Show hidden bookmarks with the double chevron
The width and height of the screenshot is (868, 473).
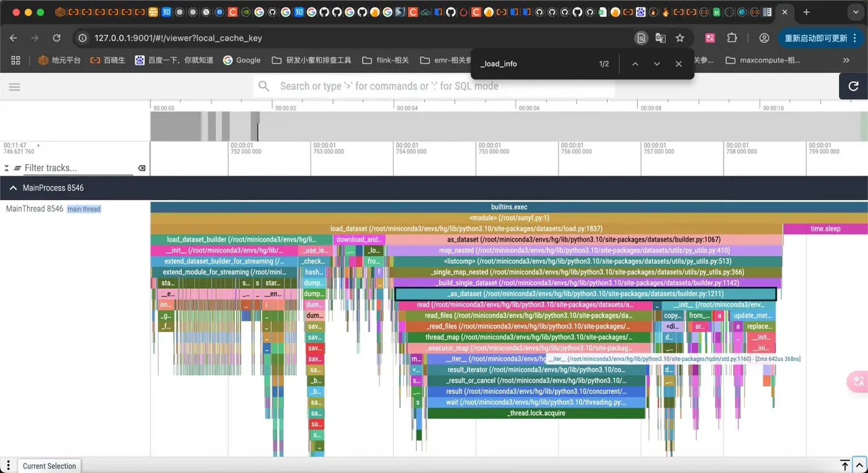846,60
